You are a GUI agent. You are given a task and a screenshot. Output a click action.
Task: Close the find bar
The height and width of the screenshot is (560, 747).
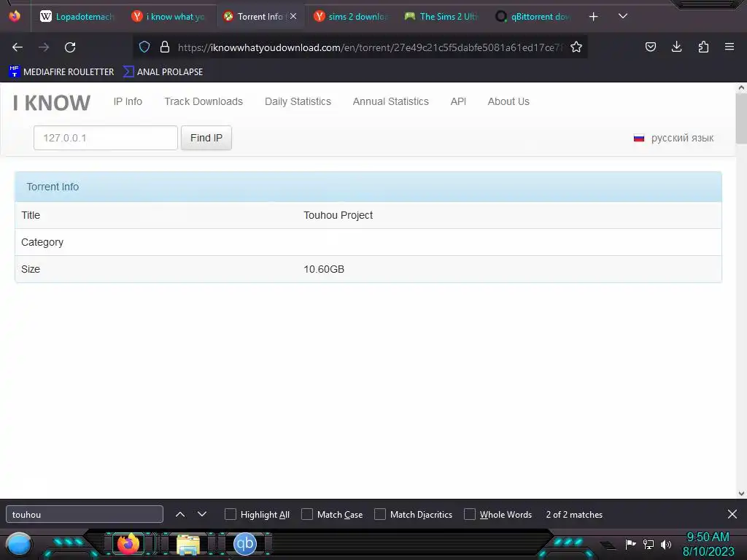(x=732, y=514)
